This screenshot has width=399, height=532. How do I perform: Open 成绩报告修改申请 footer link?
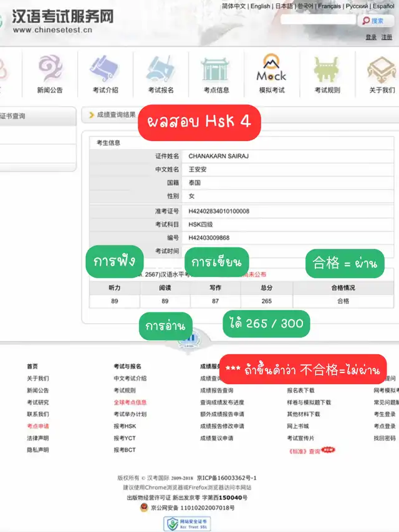pyautogui.click(x=222, y=426)
